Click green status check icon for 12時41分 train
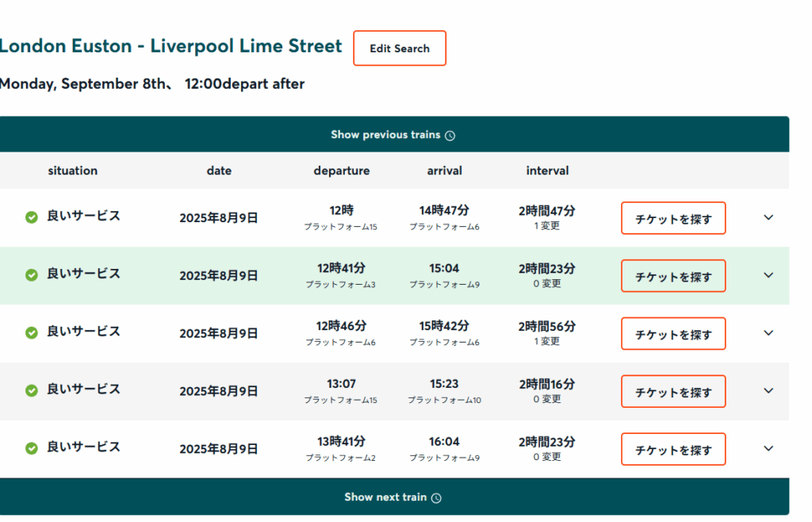This screenshot has width=812, height=522. click(32, 275)
